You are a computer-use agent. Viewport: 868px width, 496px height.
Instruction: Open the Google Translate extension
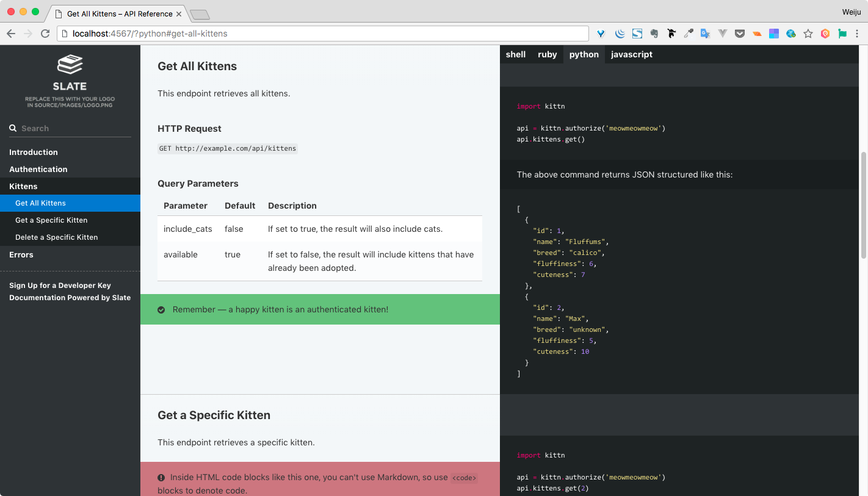(705, 34)
